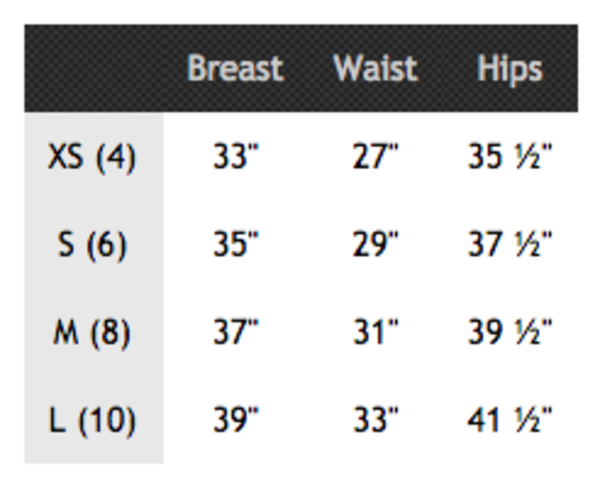The height and width of the screenshot is (488, 600).
Task: Click the XS hips value 35 ½"
Action: tap(510, 157)
